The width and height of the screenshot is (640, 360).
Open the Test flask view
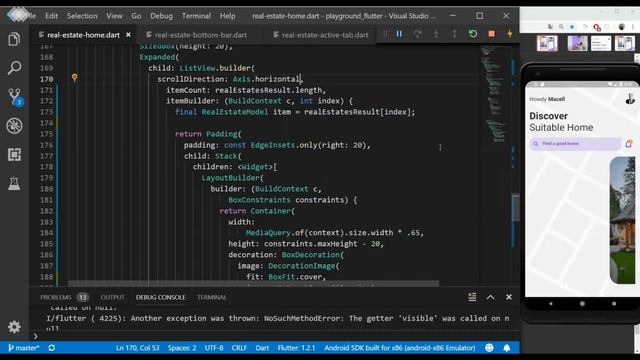14,183
